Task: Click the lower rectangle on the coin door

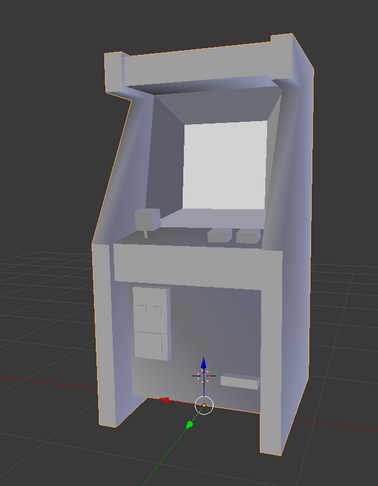Action: click(x=150, y=341)
